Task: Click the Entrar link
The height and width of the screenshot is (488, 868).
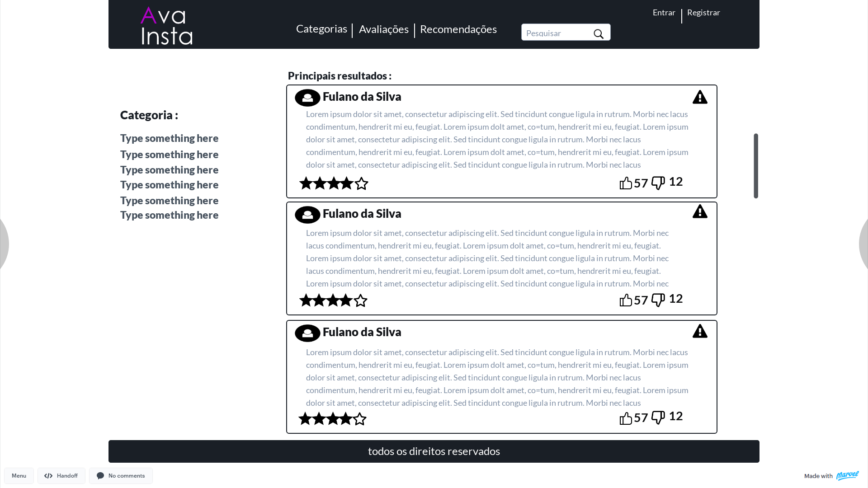Action: click(x=664, y=13)
